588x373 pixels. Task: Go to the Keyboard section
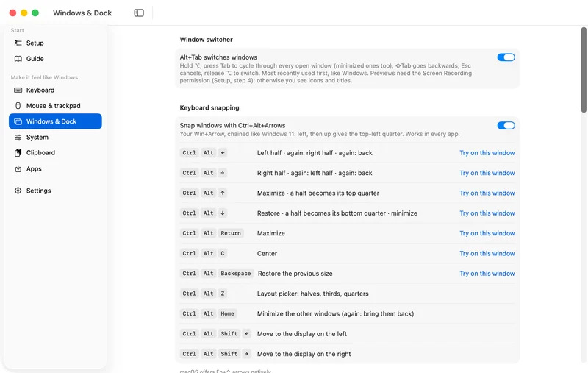56,90
